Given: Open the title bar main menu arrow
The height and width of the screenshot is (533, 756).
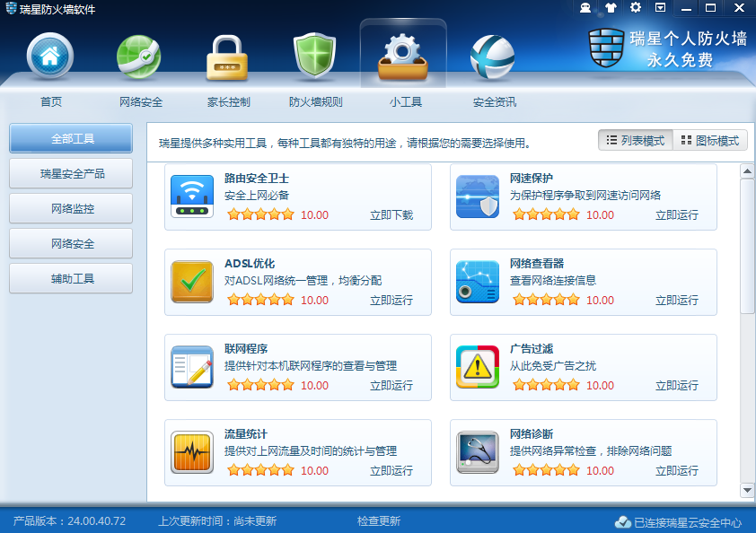Looking at the screenshot, I should pyautogui.click(x=660, y=8).
